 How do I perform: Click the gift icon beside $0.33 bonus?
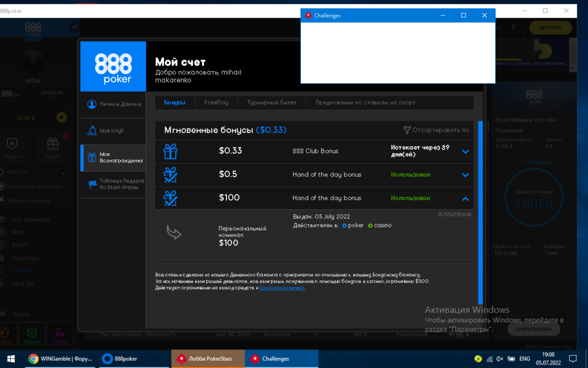170,151
